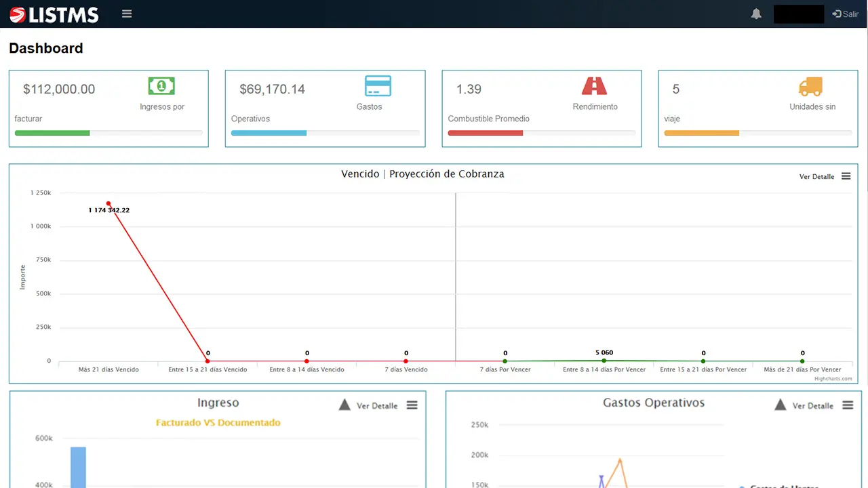Expand the Gastos Operativos chart menu

848,405
